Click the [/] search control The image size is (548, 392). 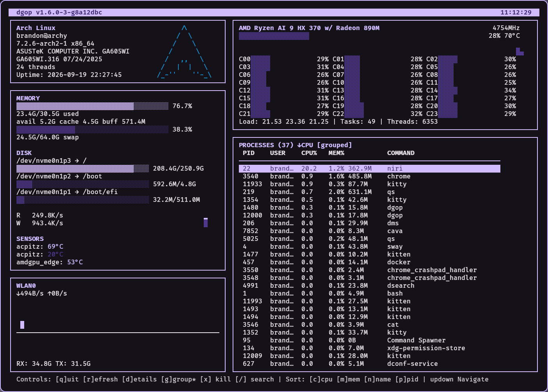point(254,379)
